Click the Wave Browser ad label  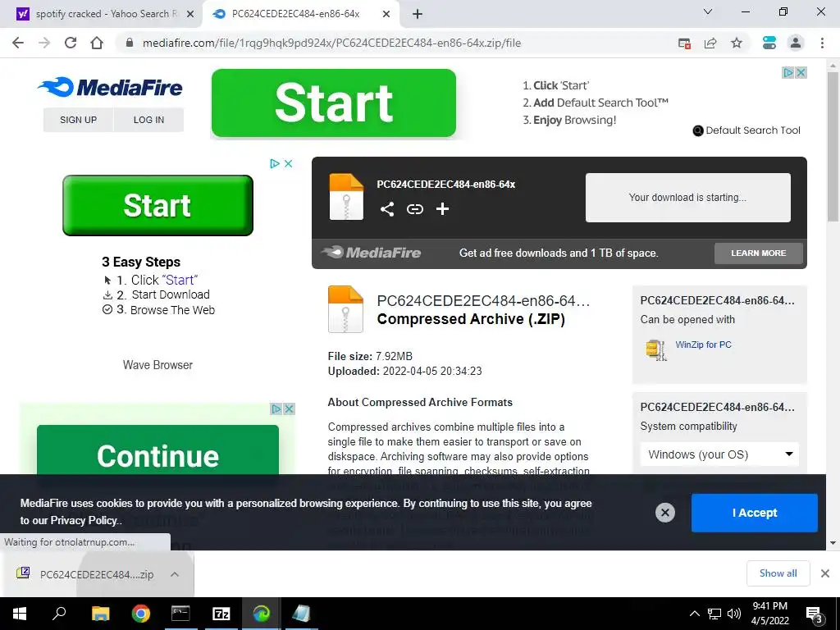(157, 365)
